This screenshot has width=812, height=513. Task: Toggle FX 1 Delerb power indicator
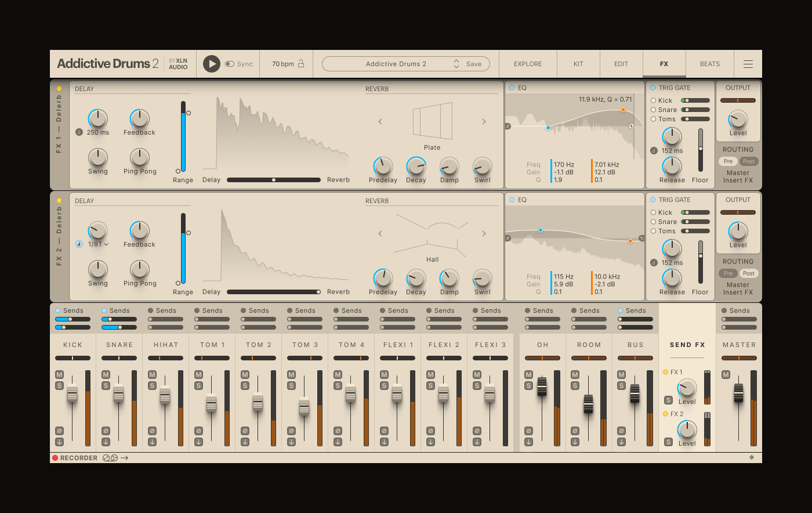coord(59,89)
